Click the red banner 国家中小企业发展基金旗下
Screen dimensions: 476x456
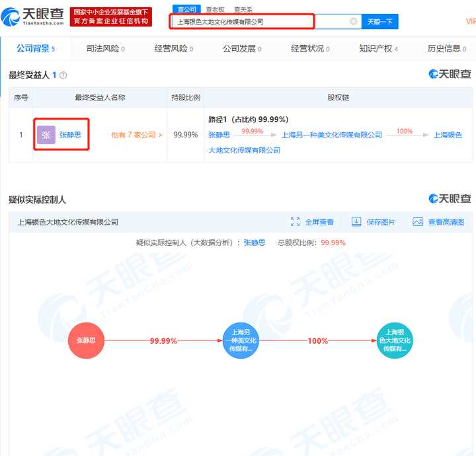pyautogui.click(x=111, y=17)
